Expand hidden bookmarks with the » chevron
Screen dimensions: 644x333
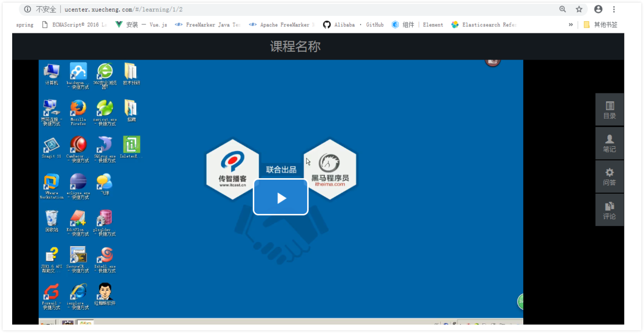pos(570,25)
